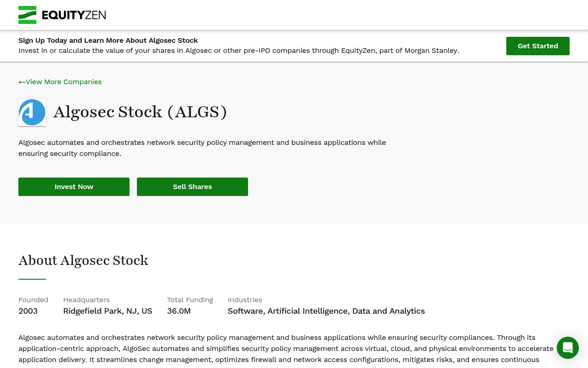The image size is (588, 368).
Task: Click the company description under the title
Action: [x=202, y=148]
